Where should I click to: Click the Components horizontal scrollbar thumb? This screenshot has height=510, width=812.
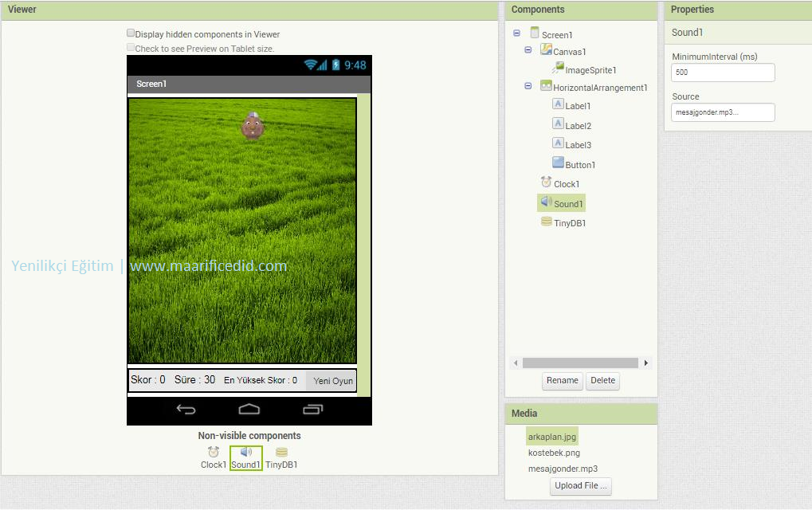[x=581, y=363]
